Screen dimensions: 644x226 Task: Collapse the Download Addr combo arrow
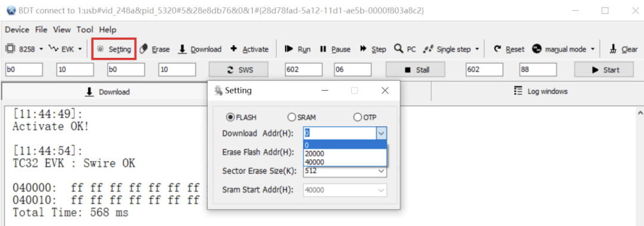(x=382, y=133)
